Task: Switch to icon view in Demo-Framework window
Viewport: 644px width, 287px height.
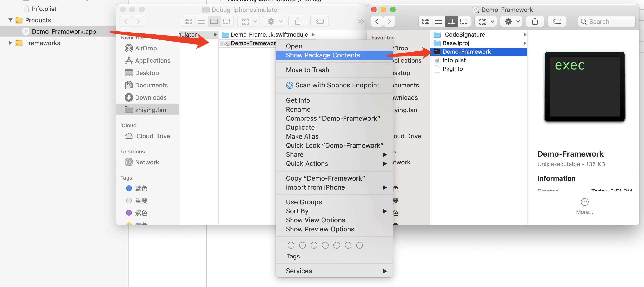Action: [425, 21]
